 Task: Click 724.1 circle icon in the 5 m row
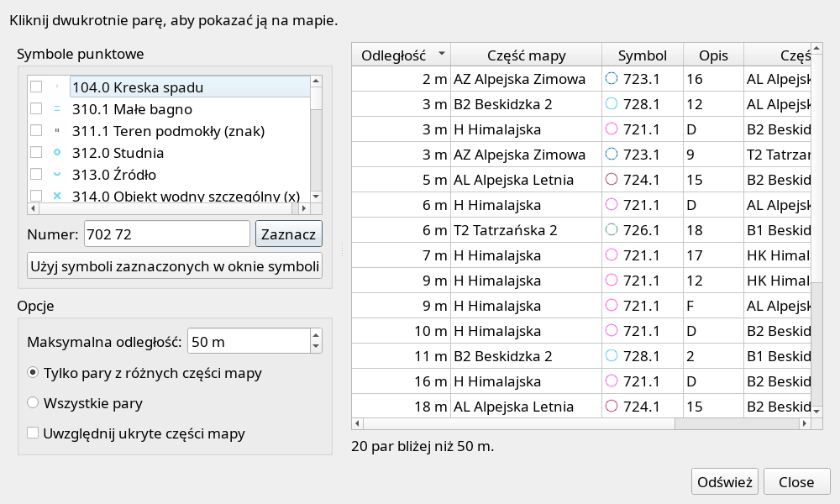[x=612, y=180]
